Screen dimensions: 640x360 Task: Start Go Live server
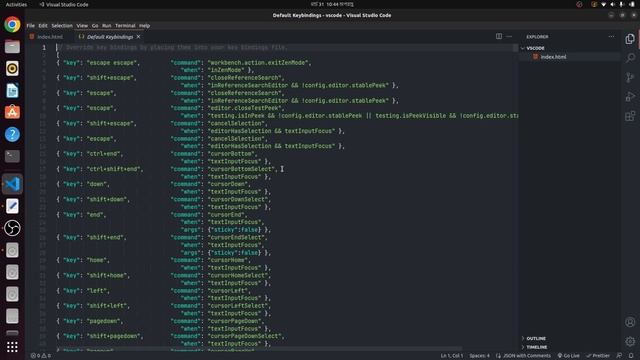pyautogui.click(x=568, y=356)
